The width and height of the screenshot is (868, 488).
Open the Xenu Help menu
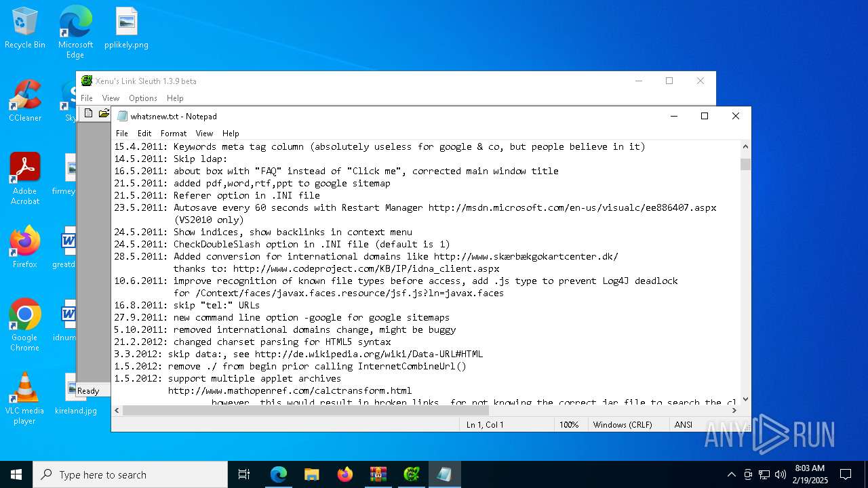click(175, 98)
